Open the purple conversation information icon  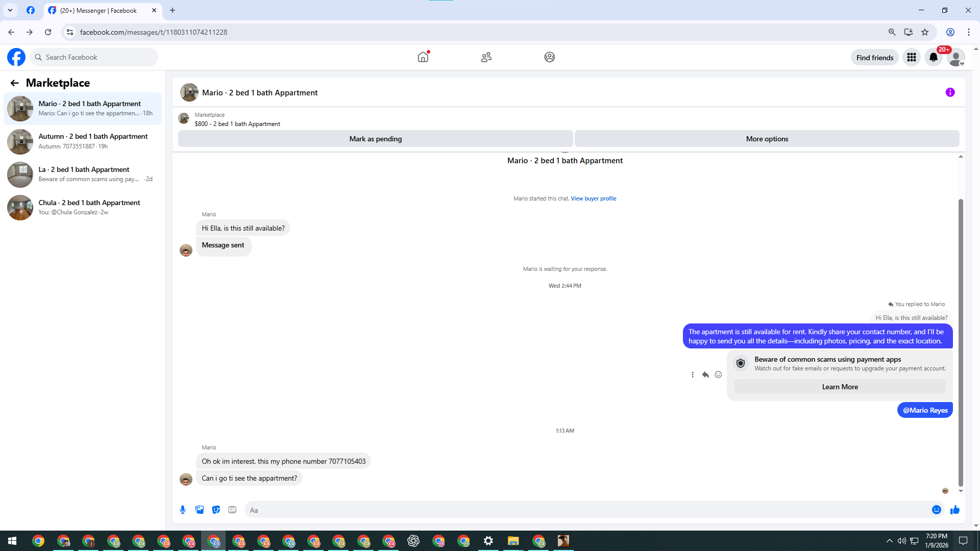click(x=950, y=92)
